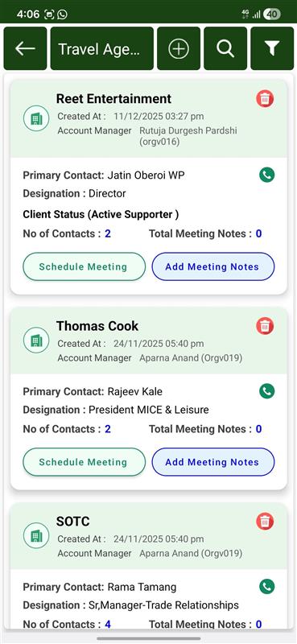
Task: Tap the back arrow button
Action: tap(25, 48)
